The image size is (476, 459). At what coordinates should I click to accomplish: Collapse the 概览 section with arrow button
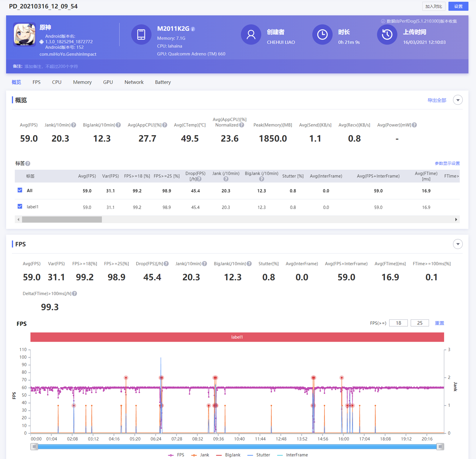click(x=458, y=100)
